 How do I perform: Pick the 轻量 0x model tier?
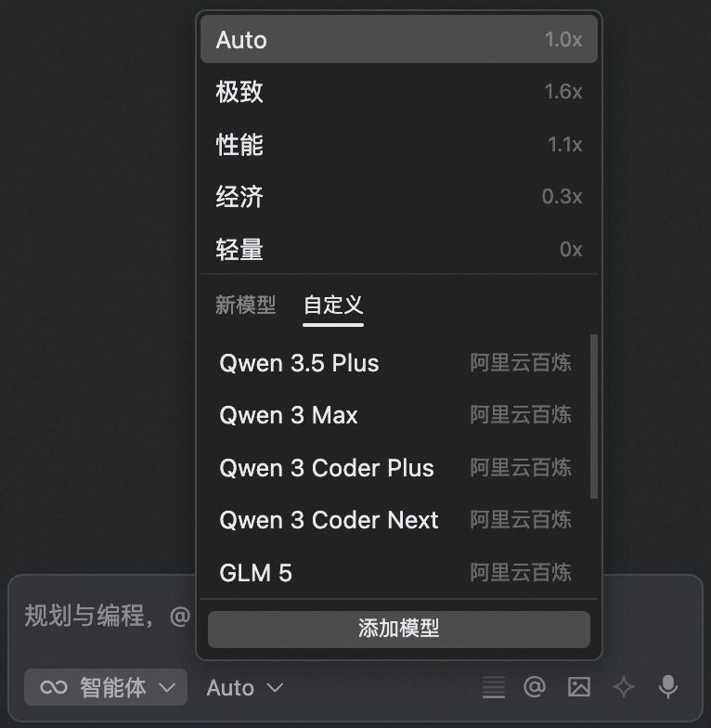click(x=398, y=249)
